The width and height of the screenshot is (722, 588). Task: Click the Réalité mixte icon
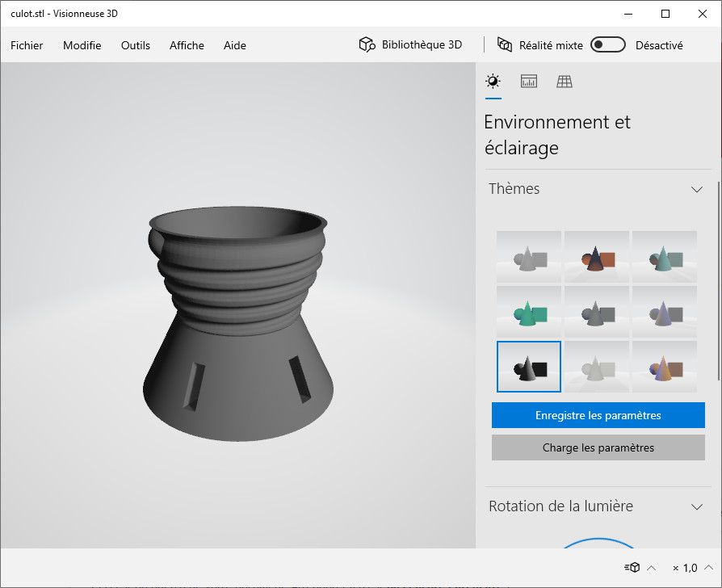click(x=506, y=45)
